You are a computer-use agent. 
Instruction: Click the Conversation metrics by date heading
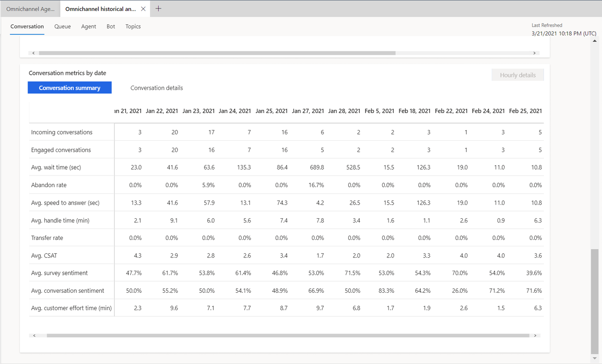[67, 73]
